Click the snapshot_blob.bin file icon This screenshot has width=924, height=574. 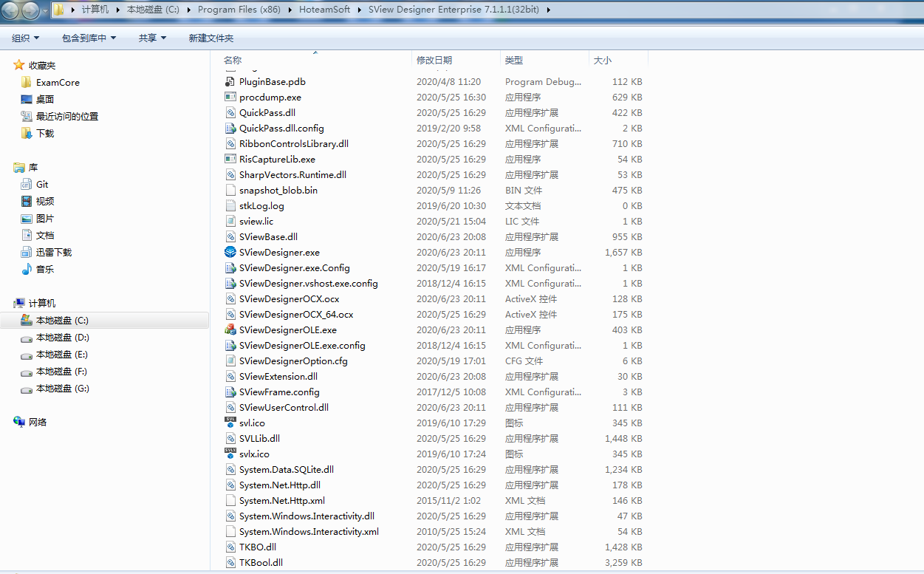click(230, 190)
